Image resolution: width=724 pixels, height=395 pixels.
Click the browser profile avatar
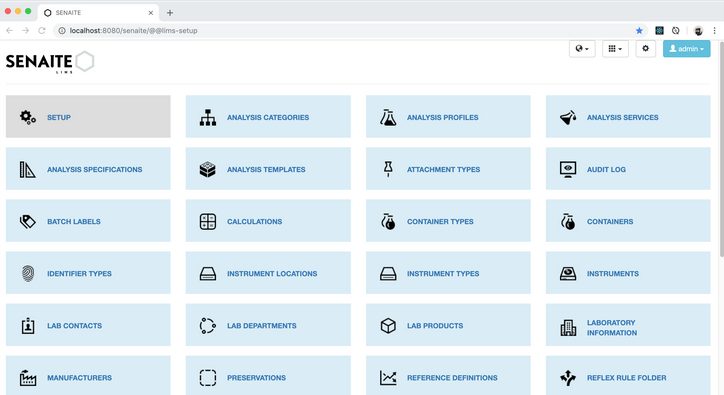coord(698,30)
